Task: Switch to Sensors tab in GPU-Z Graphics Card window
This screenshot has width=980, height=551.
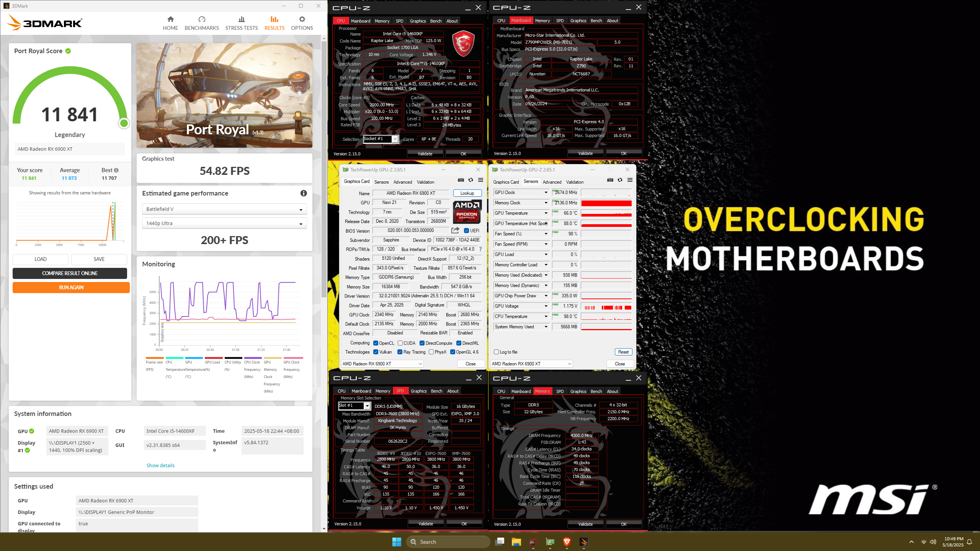Action: [381, 182]
